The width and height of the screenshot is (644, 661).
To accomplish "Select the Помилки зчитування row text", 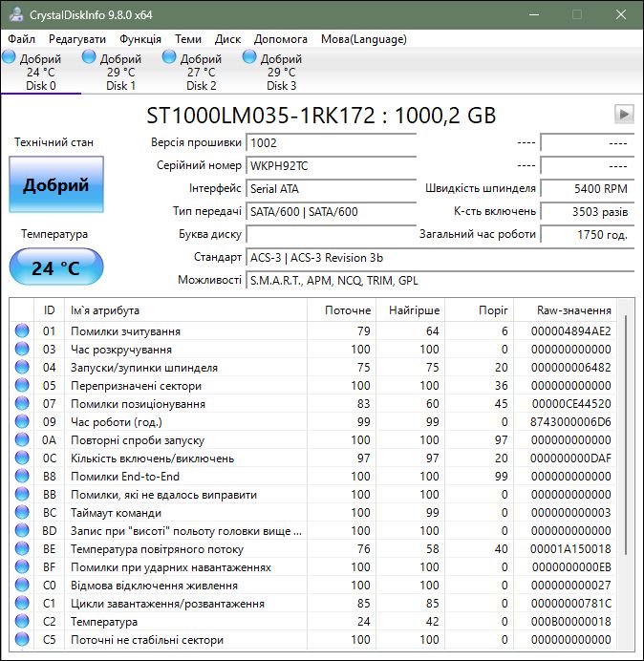I will click(x=125, y=331).
